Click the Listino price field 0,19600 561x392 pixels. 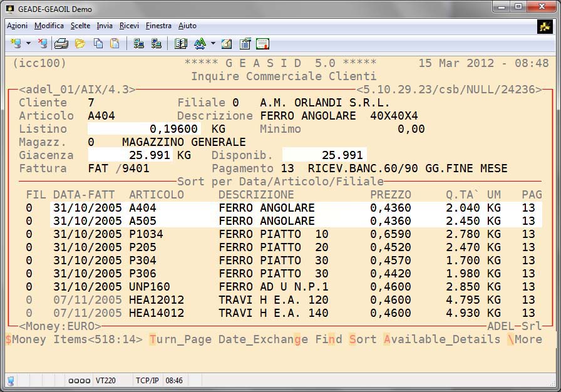tap(143, 129)
